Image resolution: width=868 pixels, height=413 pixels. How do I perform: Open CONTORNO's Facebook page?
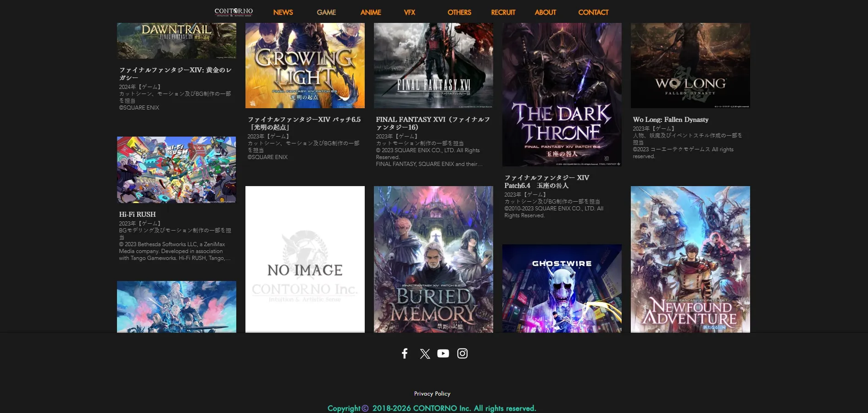[x=404, y=353]
